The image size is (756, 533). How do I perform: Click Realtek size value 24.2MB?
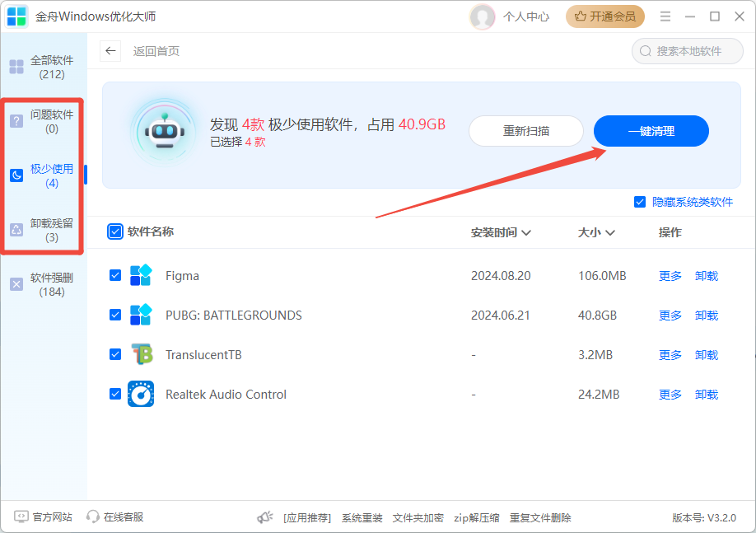[599, 395]
